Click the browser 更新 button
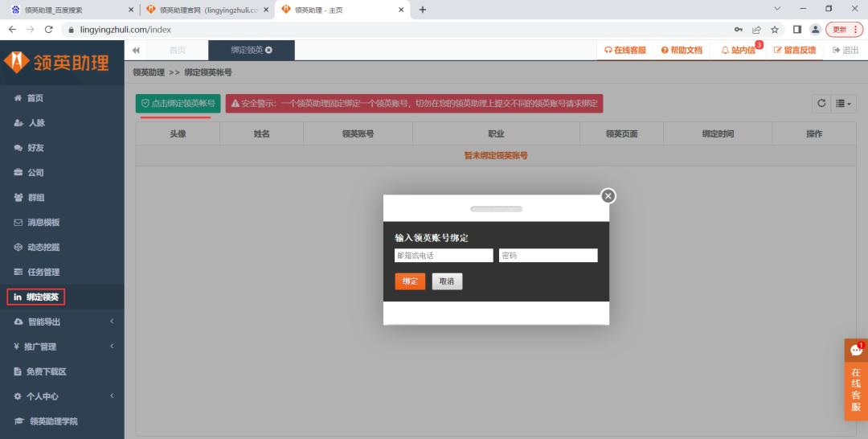The image size is (868, 439). click(844, 30)
